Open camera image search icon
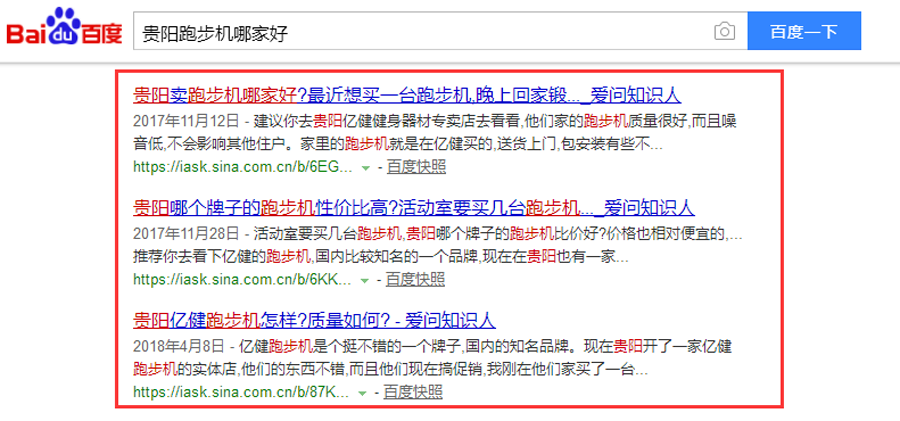900x421 pixels. coord(724,31)
